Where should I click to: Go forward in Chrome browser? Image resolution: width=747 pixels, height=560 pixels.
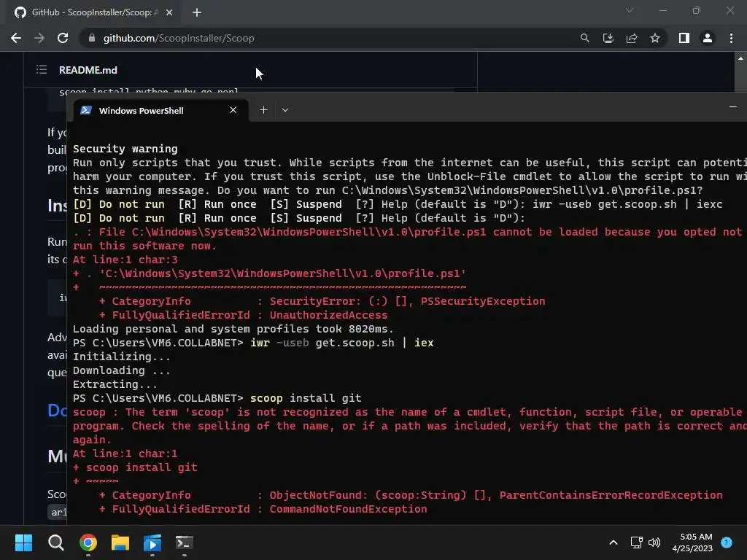pyautogui.click(x=39, y=38)
